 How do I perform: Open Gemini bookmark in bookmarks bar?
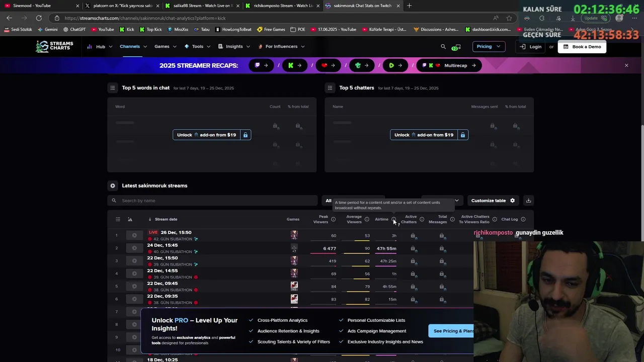coord(47,29)
